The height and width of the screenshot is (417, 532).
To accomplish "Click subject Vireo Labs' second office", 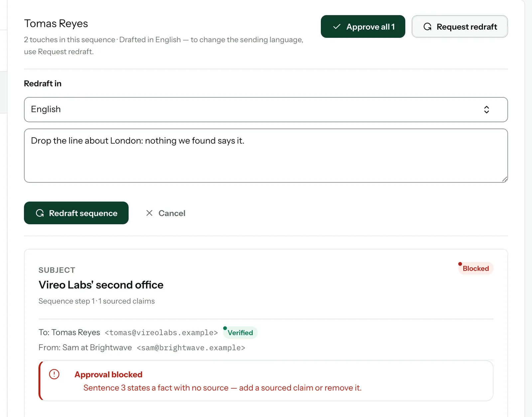I will (x=101, y=285).
